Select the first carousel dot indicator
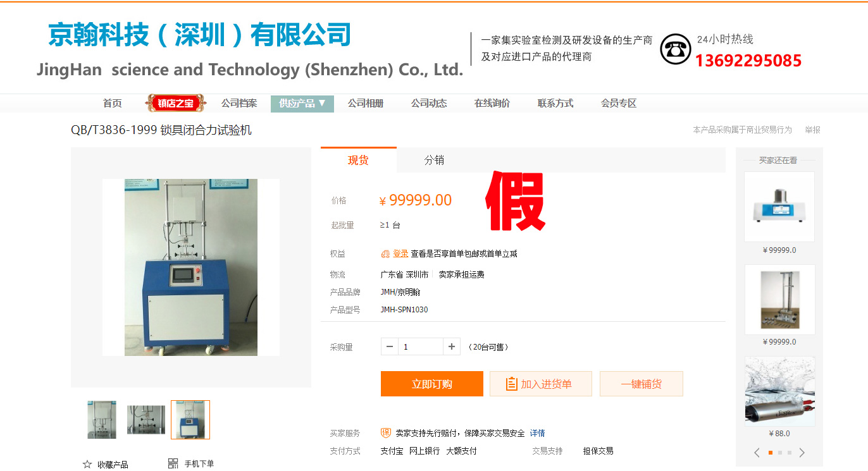 pyautogui.click(x=771, y=453)
